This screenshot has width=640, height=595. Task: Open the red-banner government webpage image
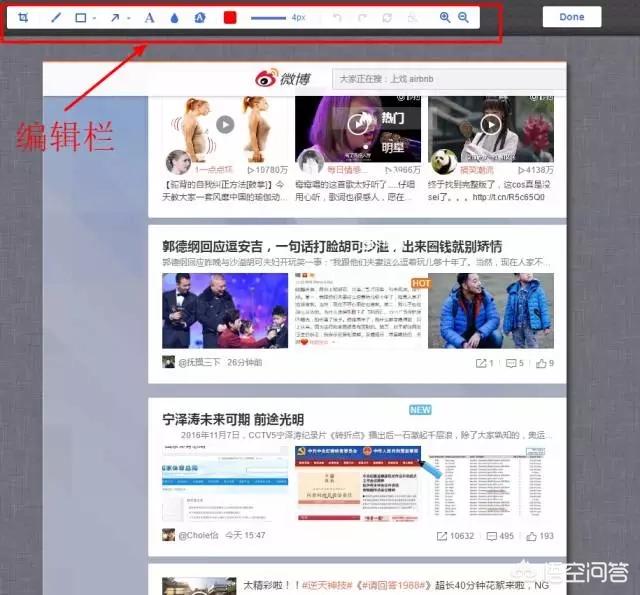tap(358, 484)
